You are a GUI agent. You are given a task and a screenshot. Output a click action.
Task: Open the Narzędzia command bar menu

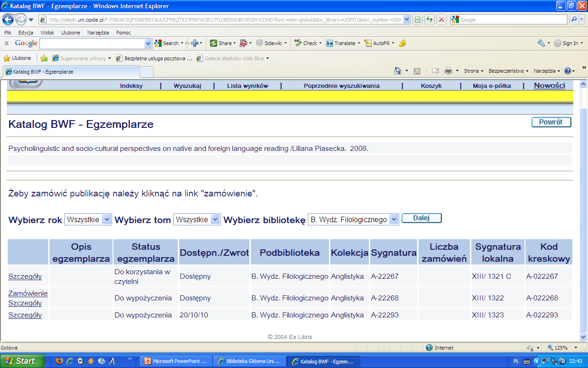click(x=547, y=71)
